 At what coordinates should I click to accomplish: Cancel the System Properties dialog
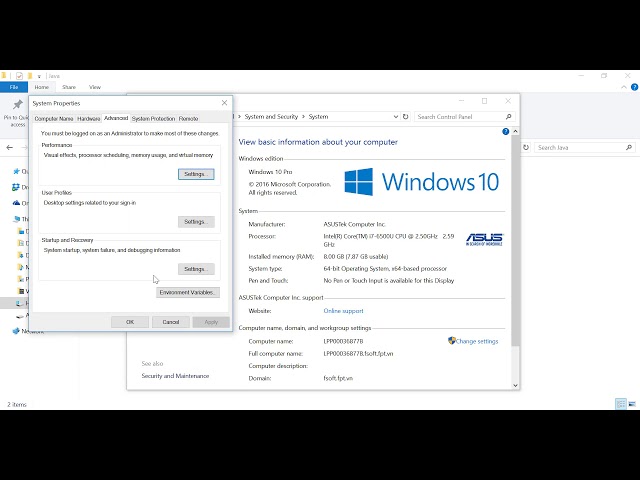tap(171, 322)
